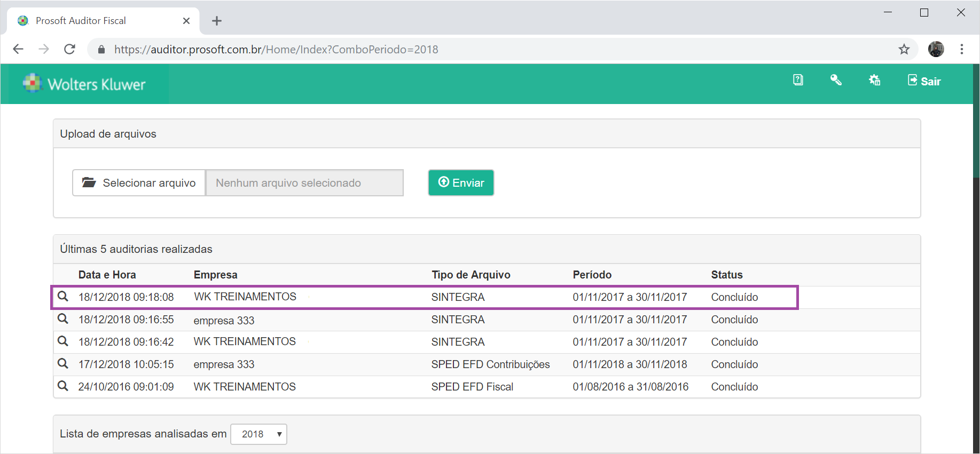Image resolution: width=980 pixels, height=454 pixels.
Task: View site info padlock icon
Action: (101, 50)
